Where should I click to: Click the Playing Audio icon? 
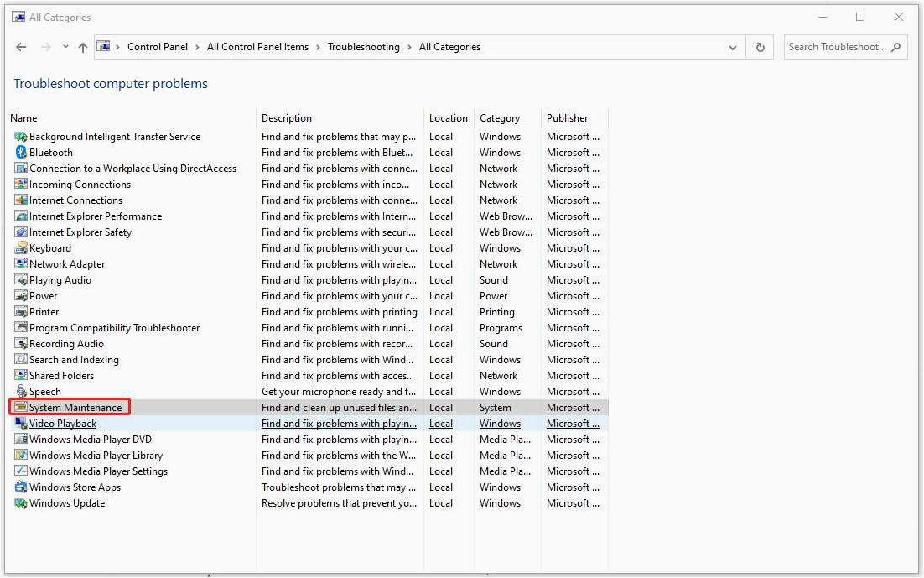point(21,279)
